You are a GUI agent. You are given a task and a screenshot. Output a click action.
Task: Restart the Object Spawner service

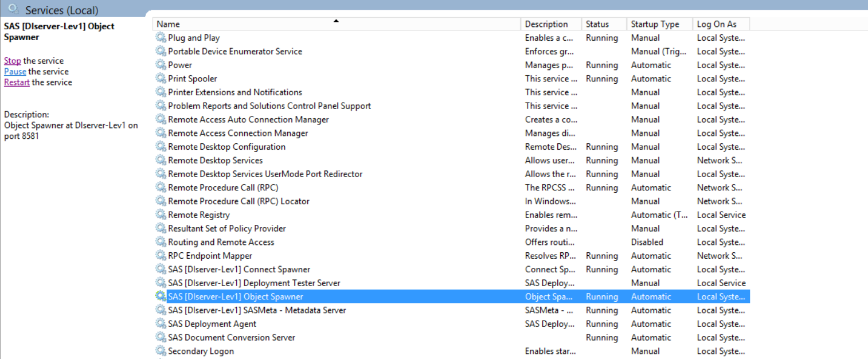pos(17,82)
